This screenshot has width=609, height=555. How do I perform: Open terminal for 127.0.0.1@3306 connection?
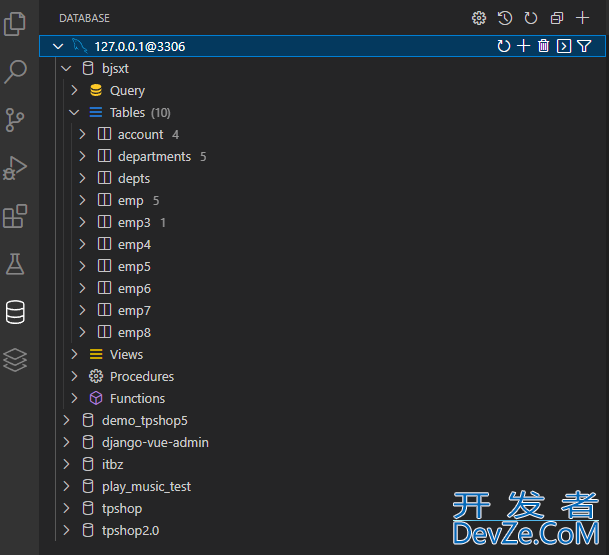coord(564,46)
